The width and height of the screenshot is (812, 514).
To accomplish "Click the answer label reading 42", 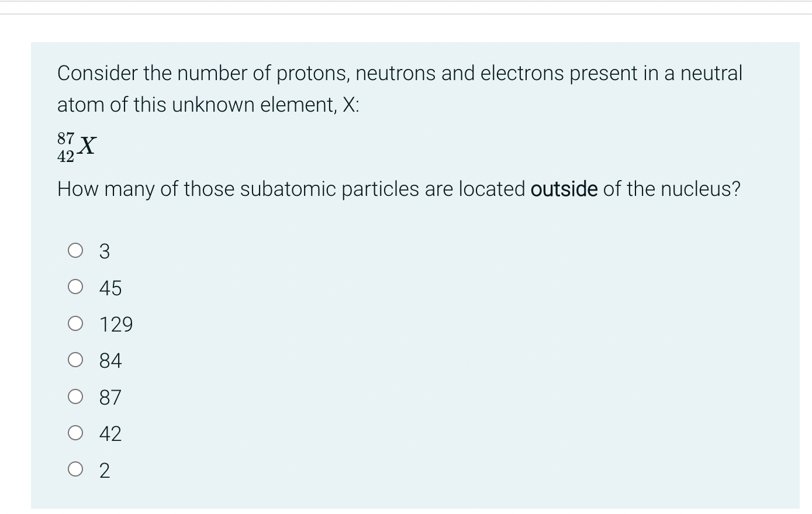I will click(x=110, y=433).
